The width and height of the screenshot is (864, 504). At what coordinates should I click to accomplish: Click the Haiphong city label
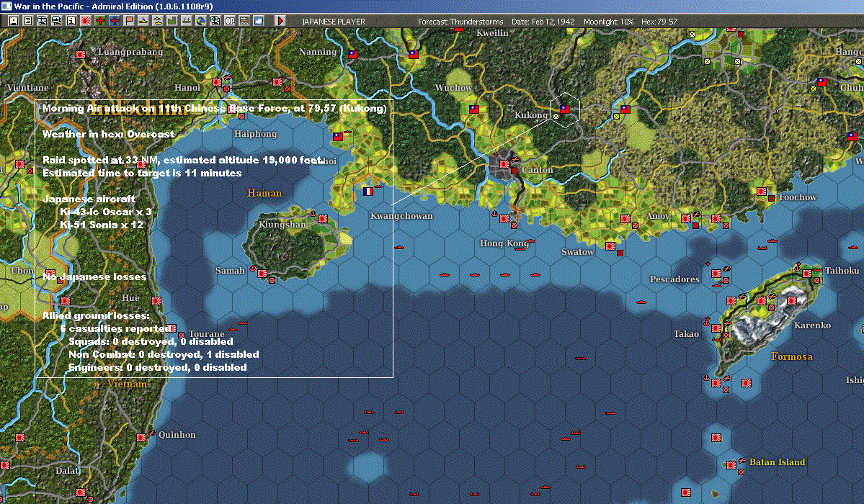click(256, 134)
